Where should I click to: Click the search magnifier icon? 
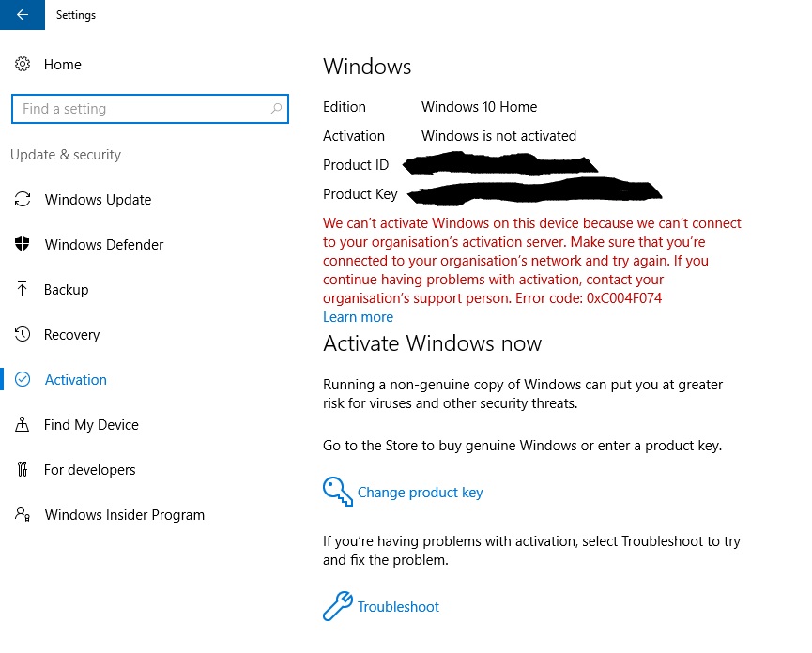tap(276, 109)
